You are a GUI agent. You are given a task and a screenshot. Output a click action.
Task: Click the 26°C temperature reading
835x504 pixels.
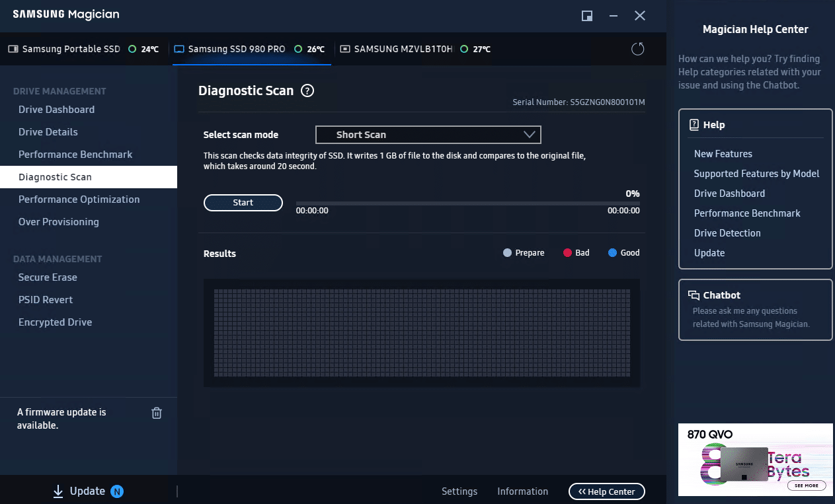click(316, 49)
